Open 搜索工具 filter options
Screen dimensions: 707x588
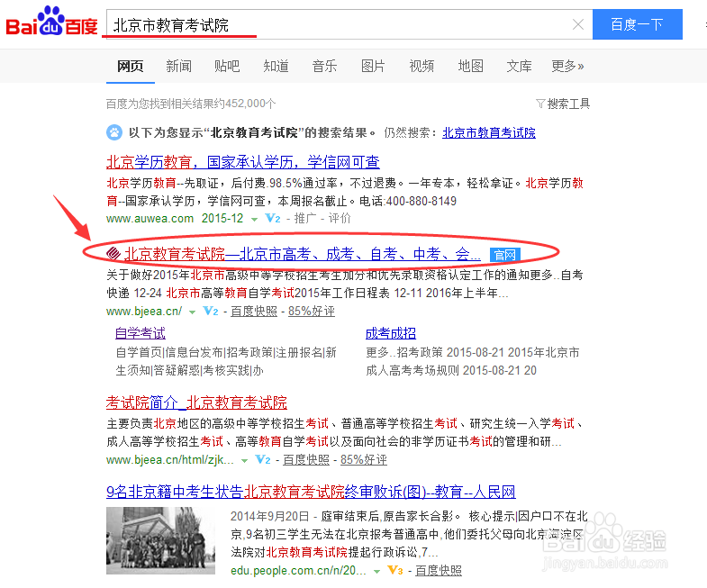point(568,104)
